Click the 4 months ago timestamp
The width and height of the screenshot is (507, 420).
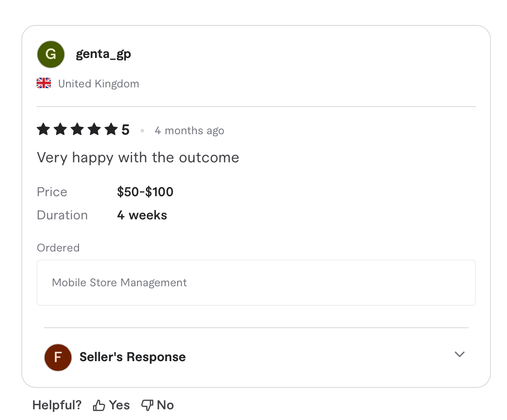coord(189,130)
